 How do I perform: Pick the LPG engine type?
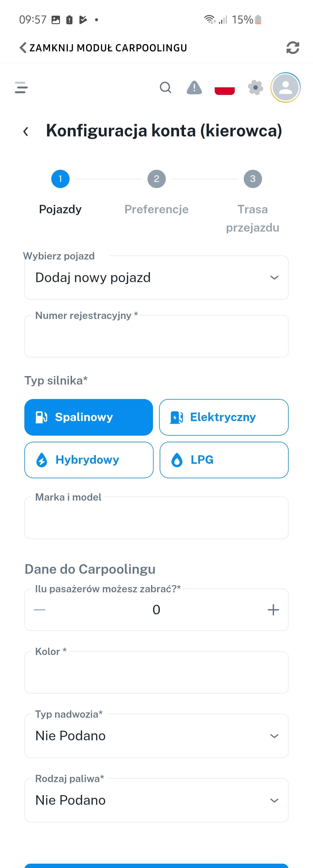tap(224, 460)
